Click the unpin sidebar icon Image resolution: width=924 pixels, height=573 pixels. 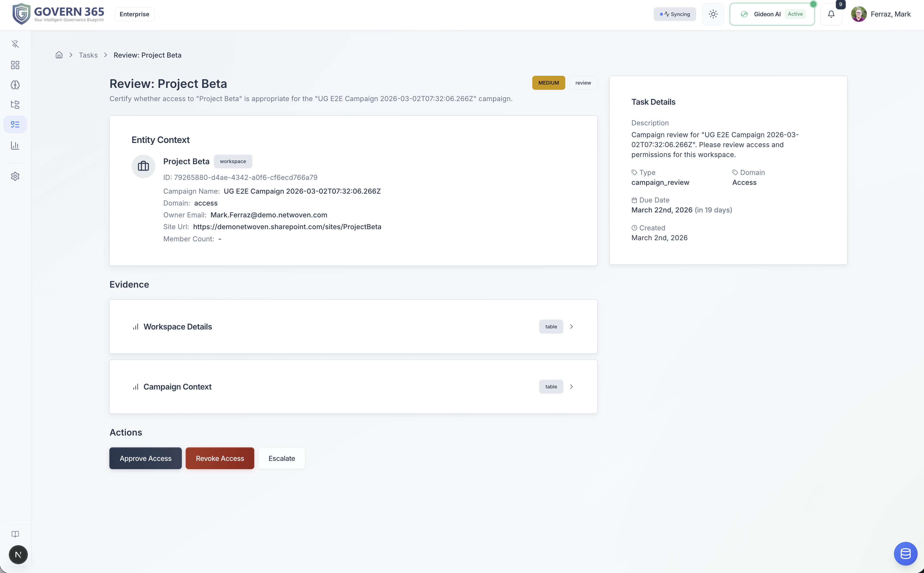(15, 44)
